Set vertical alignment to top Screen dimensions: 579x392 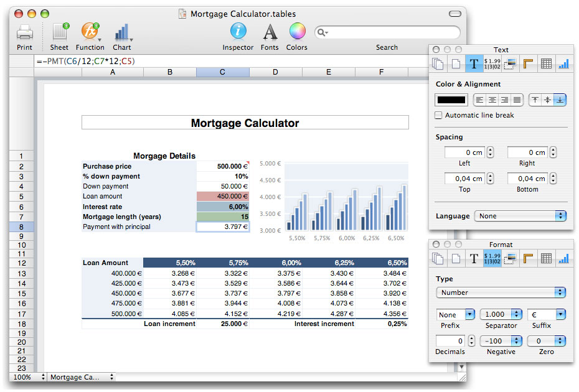pyautogui.click(x=535, y=100)
